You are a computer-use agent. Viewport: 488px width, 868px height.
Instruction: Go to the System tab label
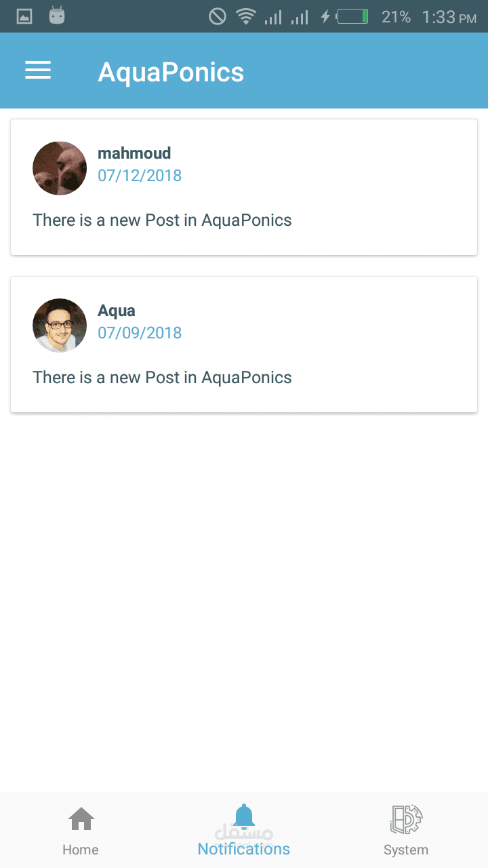406,850
